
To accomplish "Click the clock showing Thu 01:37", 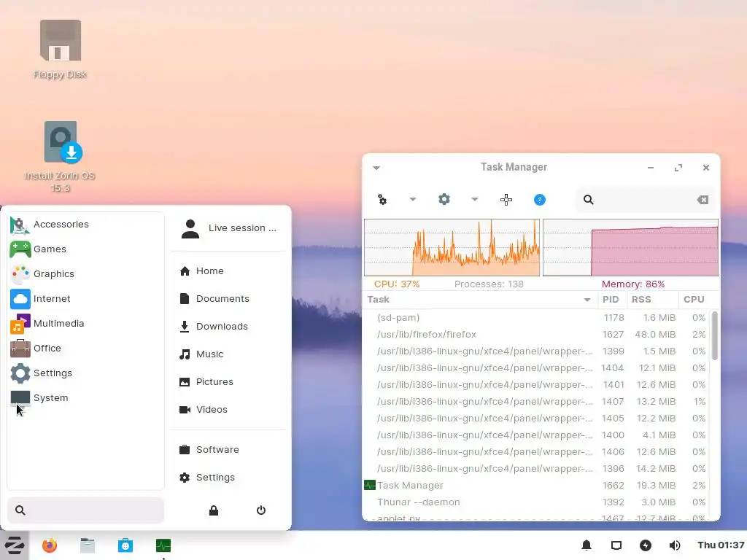I will pos(720,545).
